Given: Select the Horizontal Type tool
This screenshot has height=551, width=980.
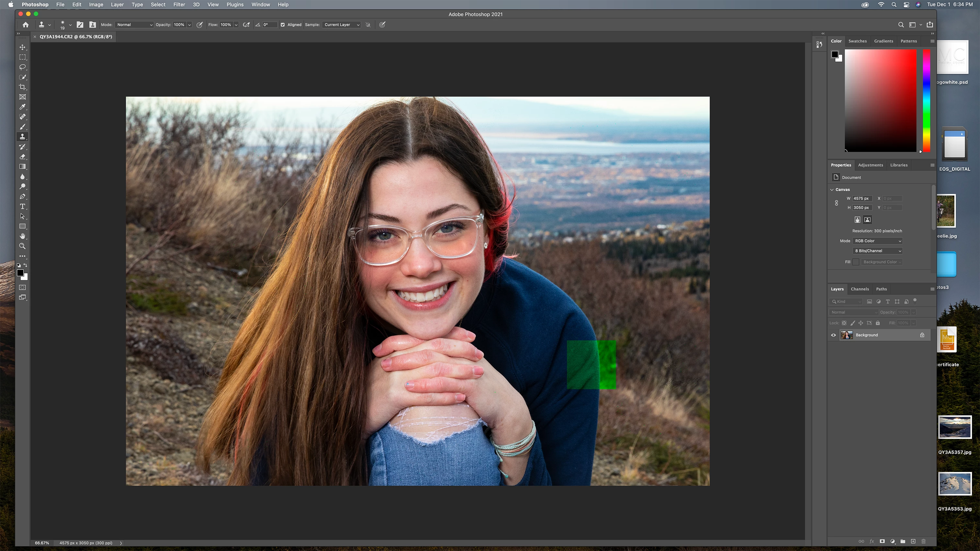Looking at the screenshot, I should [x=22, y=206].
